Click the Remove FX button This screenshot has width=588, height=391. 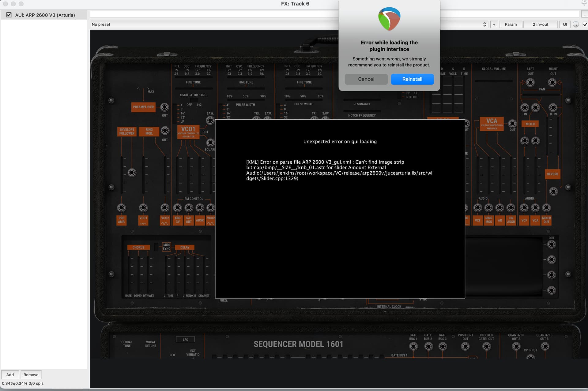(x=31, y=374)
